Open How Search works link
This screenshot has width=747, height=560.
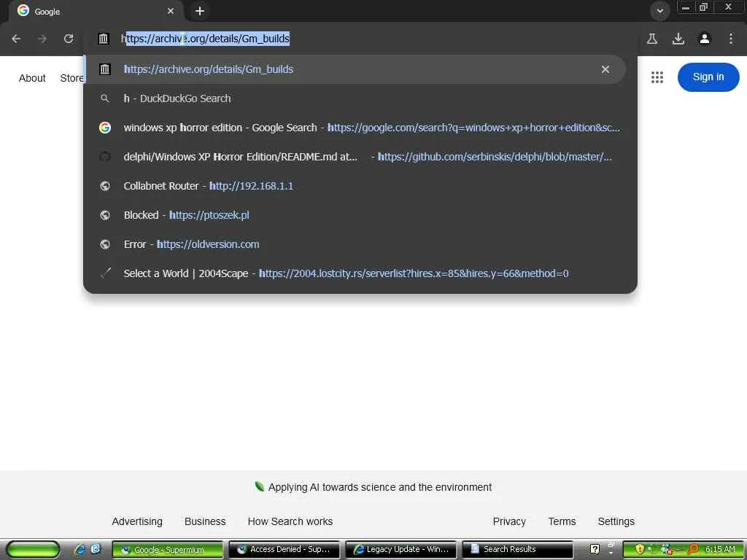click(x=290, y=521)
